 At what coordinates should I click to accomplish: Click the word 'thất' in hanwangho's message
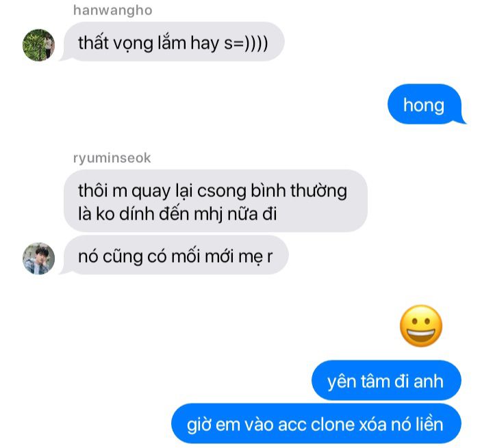tap(93, 42)
